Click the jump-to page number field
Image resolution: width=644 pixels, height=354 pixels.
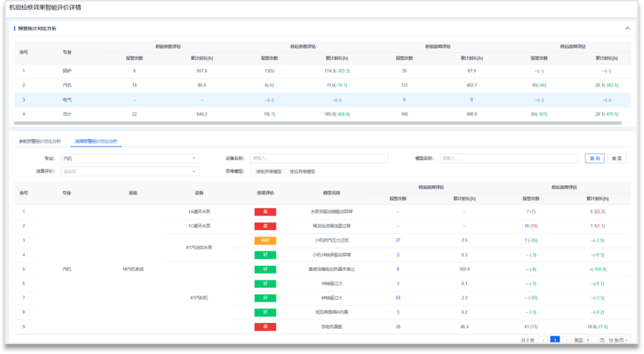click(590, 340)
